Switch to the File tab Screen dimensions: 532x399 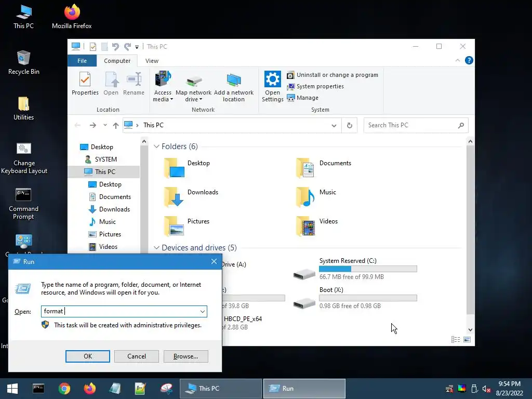[82, 61]
